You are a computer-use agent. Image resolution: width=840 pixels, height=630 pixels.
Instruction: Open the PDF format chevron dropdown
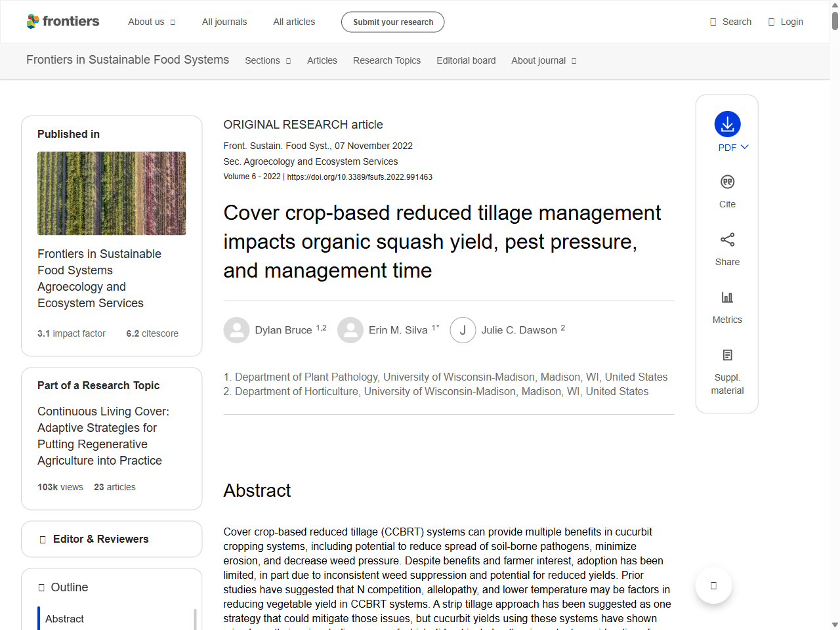coord(744,148)
